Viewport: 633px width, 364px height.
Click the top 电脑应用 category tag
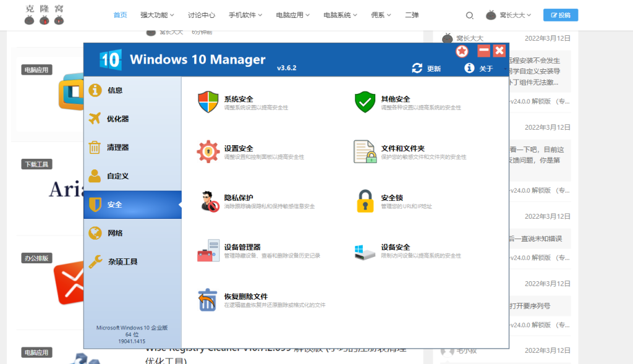click(x=36, y=70)
